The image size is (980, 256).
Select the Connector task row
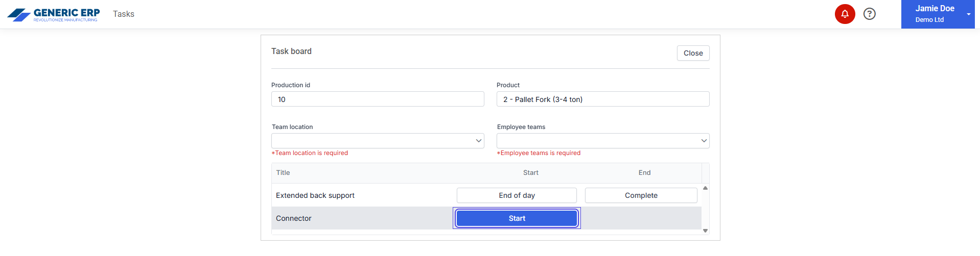coord(294,218)
